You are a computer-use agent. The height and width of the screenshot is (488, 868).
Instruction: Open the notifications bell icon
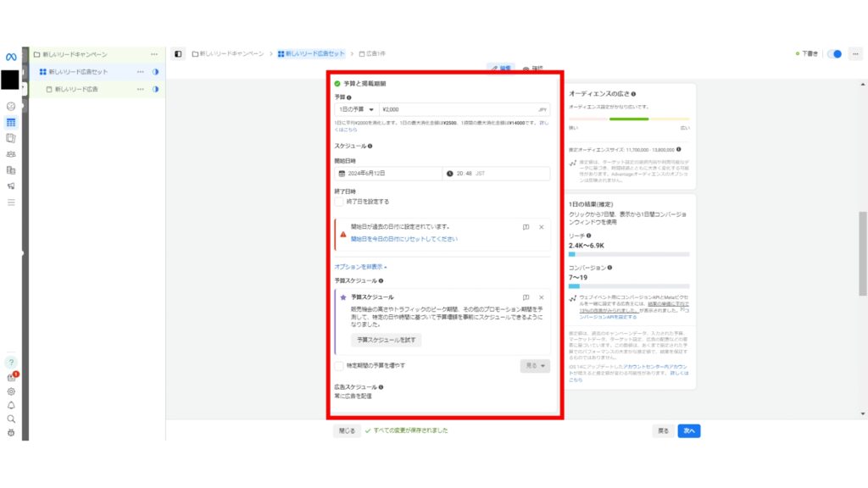point(11,405)
